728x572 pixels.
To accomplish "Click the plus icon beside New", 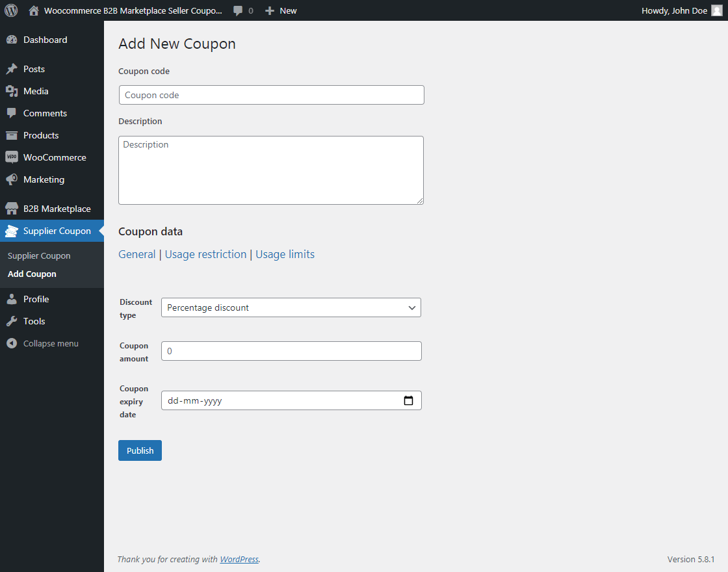I will click(270, 10).
